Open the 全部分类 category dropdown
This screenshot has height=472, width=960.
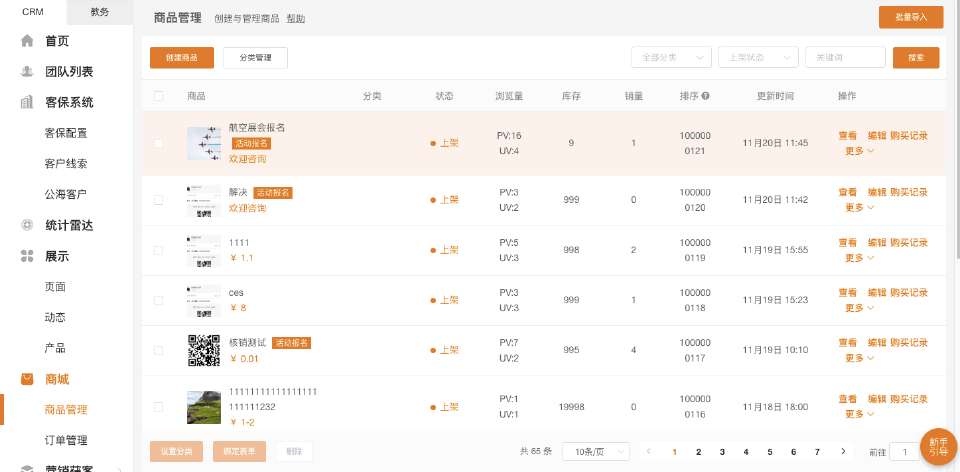pos(670,57)
